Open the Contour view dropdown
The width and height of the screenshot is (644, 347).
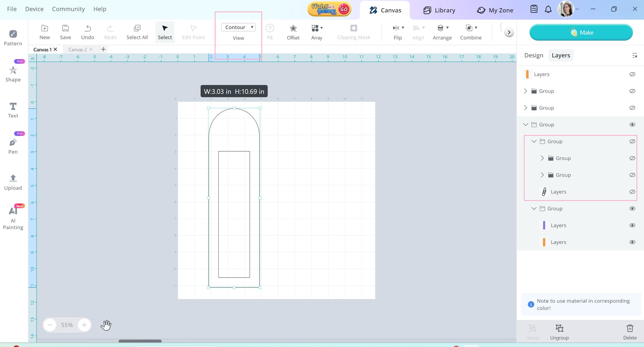tap(238, 27)
